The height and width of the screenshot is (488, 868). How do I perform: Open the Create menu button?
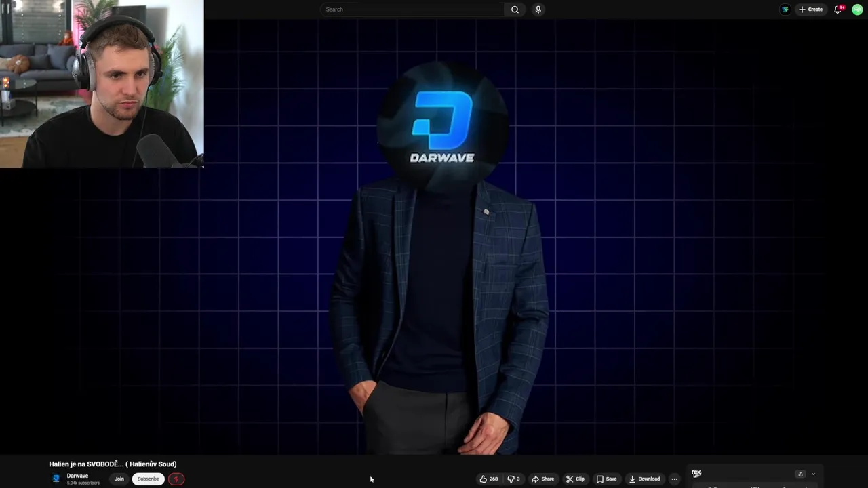point(810,9)
